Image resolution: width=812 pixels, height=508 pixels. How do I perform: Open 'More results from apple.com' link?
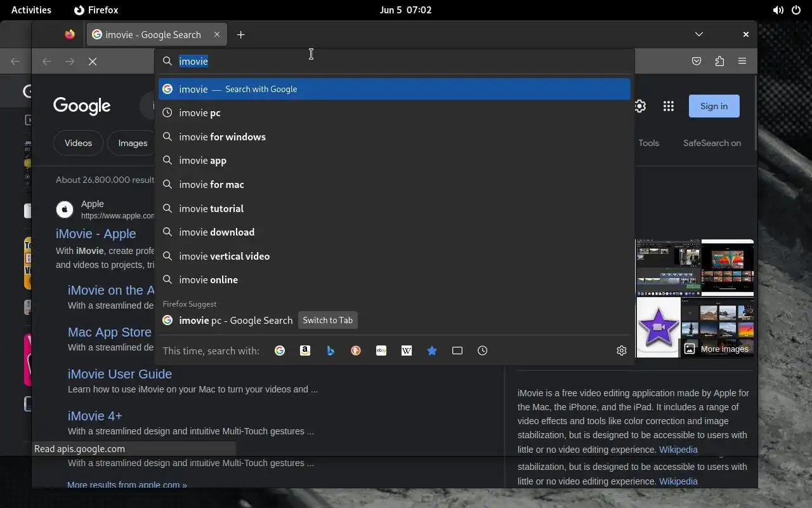click(127, 484)
